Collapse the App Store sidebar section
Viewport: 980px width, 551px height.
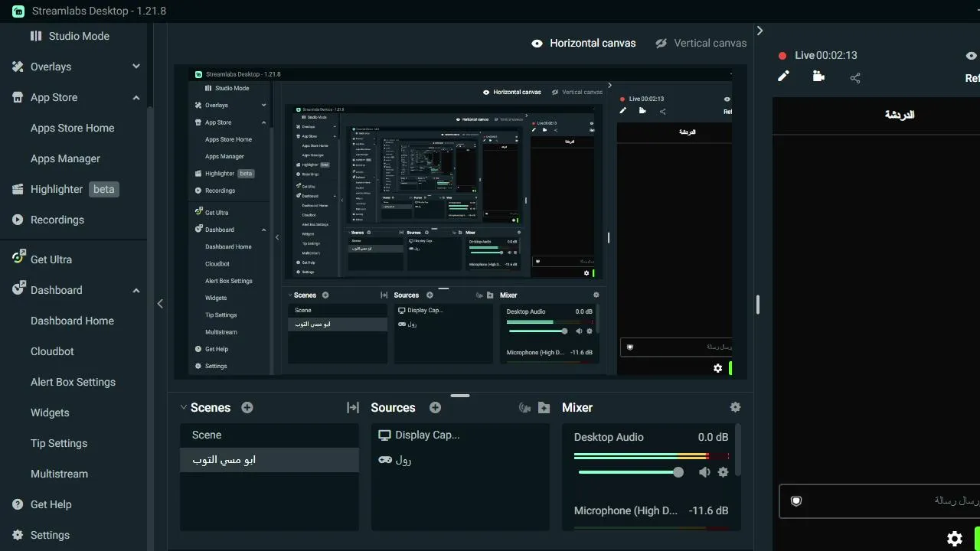coord(136,97)
